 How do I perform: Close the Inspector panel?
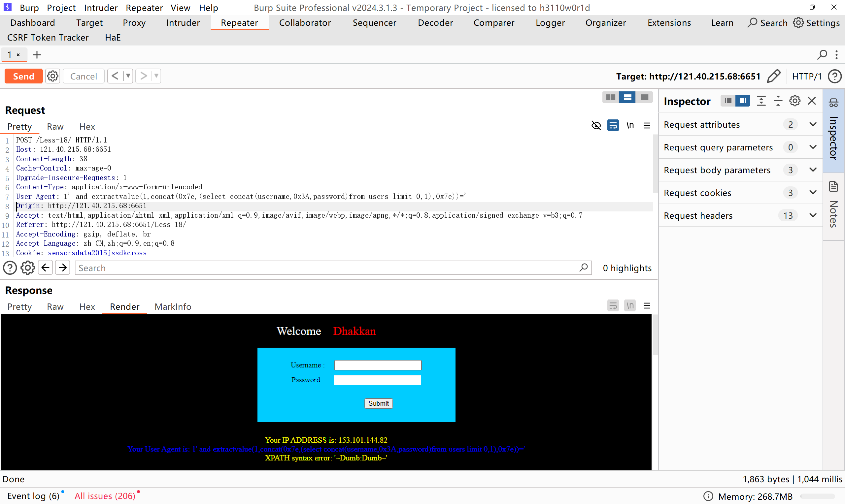(x=812, y=101)
